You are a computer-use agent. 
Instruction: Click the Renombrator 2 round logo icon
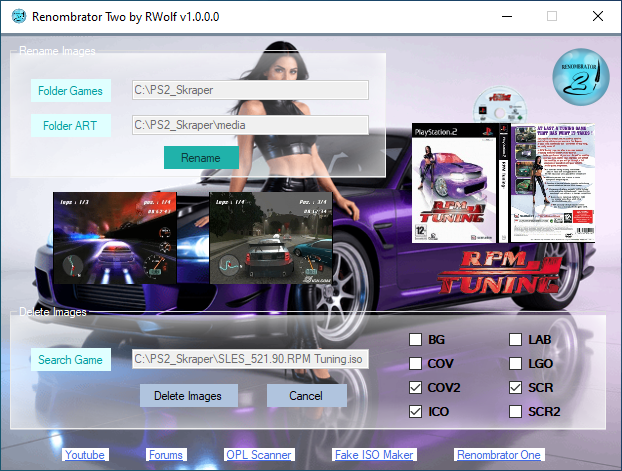[581, 77]
